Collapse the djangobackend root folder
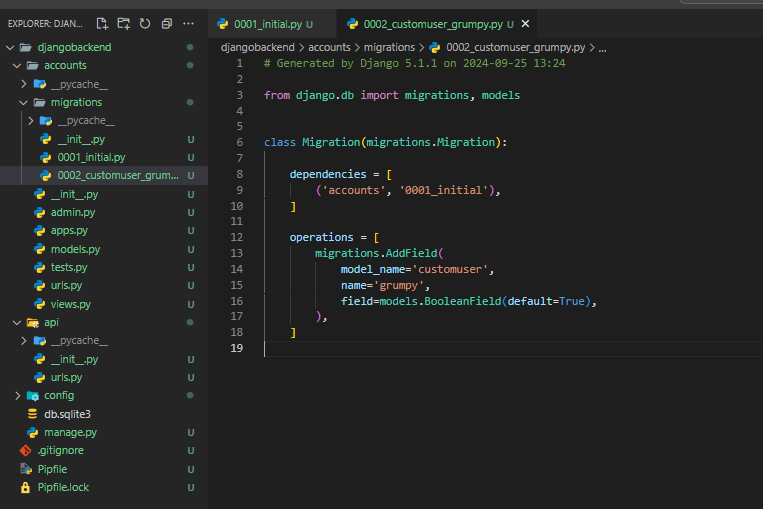Screen dimensions: 763x509 click(x=10, y=47)
